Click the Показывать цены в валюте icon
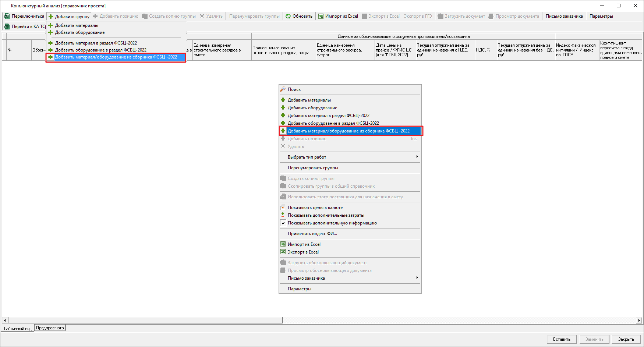The width and height of the screenshot is (644, 347). coord(283,208)
